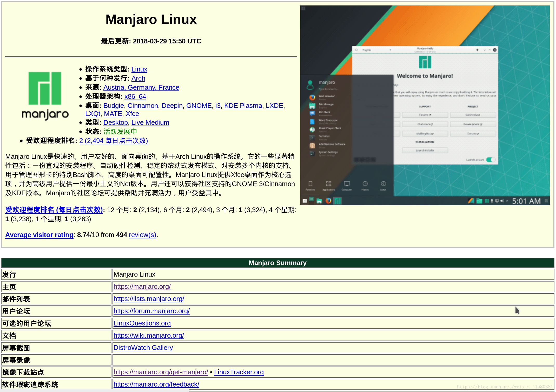Viewport: 556px width, 392px height.
Task: Toggle the Launch at start switch
Action: [490, 160]
